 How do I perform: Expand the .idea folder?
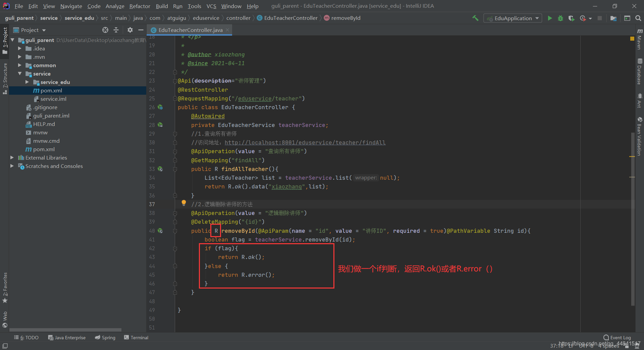click(20, 48)
